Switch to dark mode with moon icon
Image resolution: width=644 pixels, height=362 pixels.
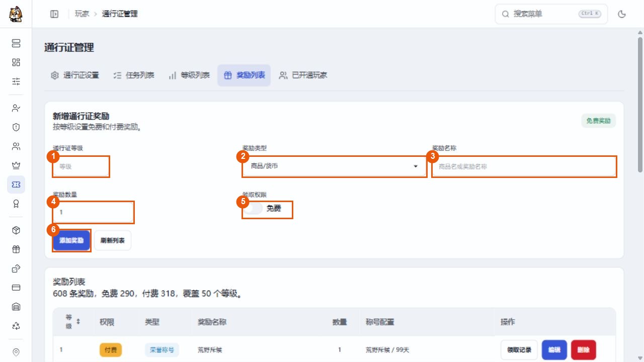point(622,14)
